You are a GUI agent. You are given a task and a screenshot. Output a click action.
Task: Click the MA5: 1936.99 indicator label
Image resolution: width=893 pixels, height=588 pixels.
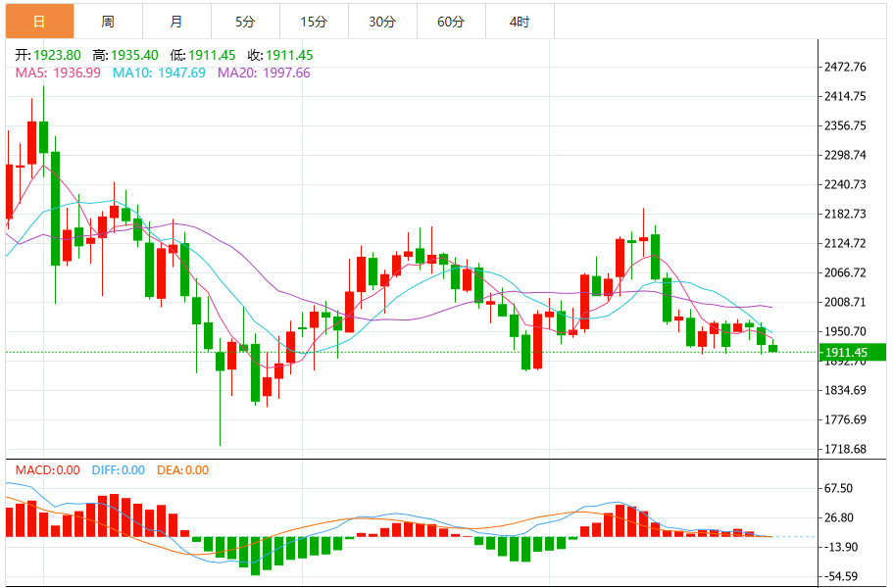(x=58, y=73)
